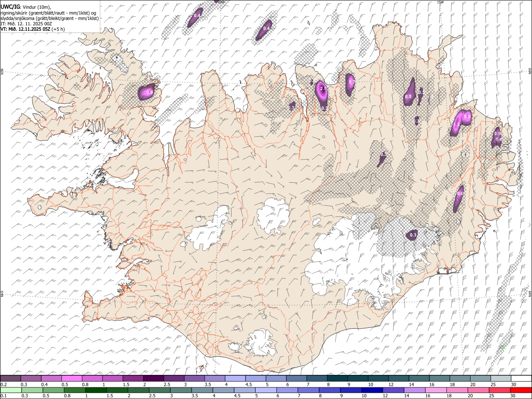Click the 'Vindur (10m)' caption text

point(37,7)
